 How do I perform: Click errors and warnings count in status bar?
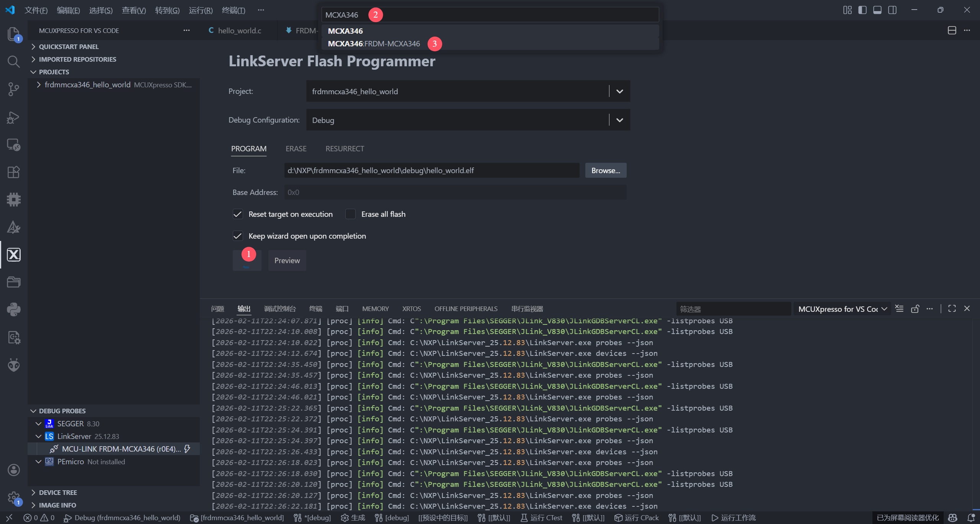(39, 518)
